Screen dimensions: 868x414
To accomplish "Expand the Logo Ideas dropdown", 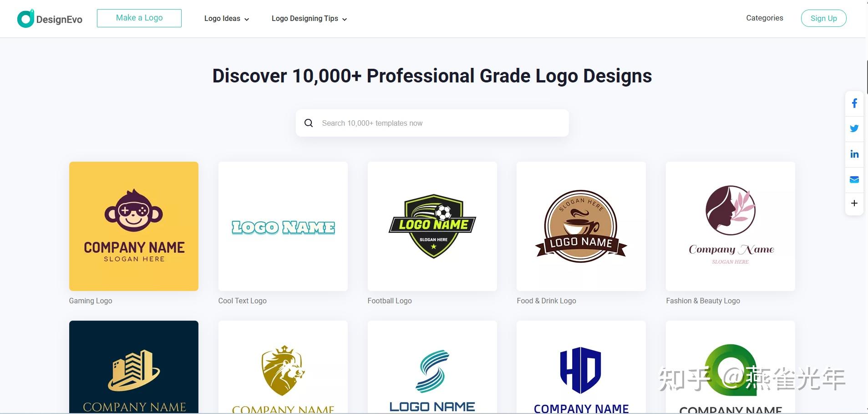I will (x=227, y=19).
